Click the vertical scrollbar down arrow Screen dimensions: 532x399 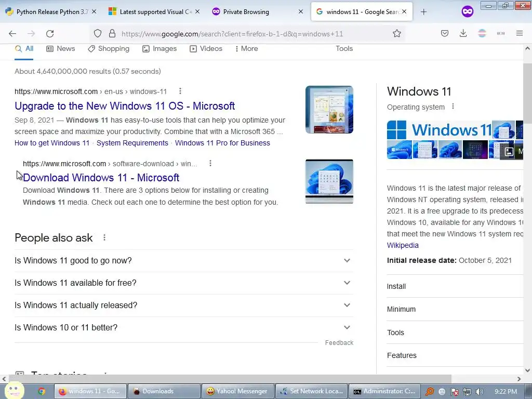pyautogui.click(x=527, y=370)
